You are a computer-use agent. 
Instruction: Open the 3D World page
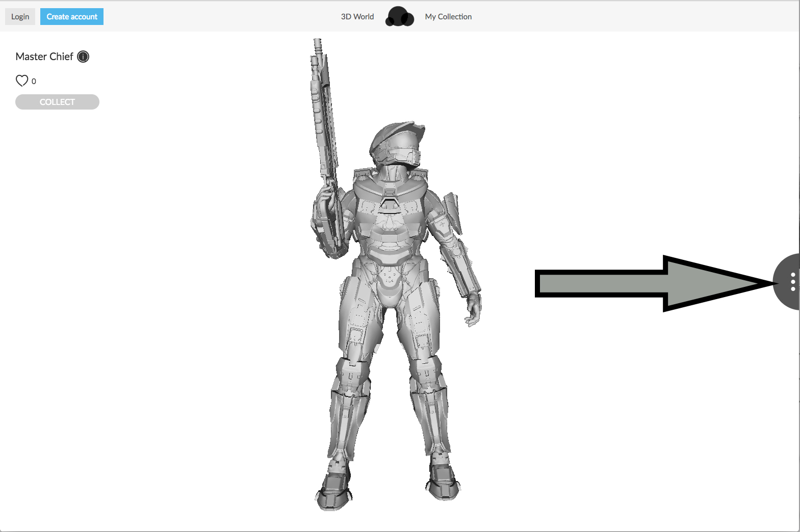(x=357, y=17)
